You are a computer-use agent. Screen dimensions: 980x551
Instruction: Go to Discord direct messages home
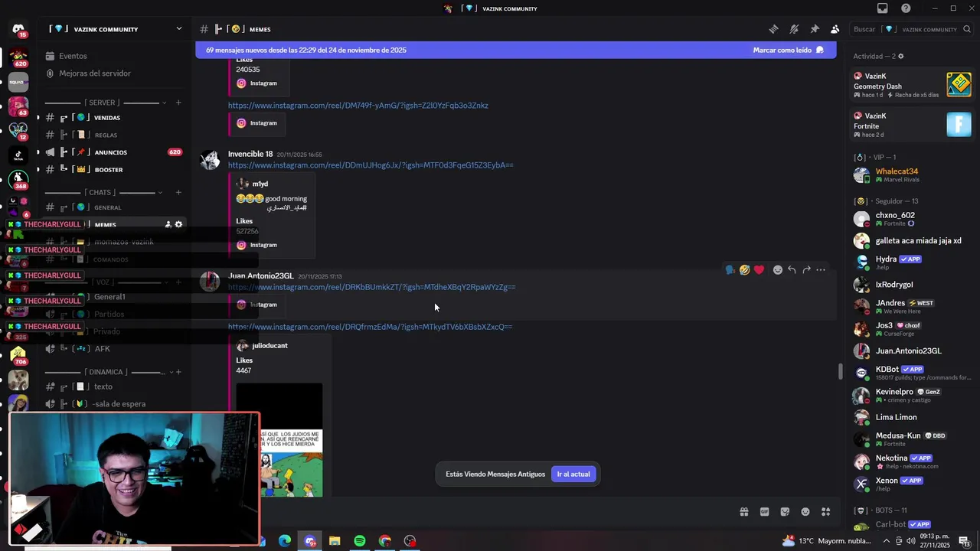[18, 30]
